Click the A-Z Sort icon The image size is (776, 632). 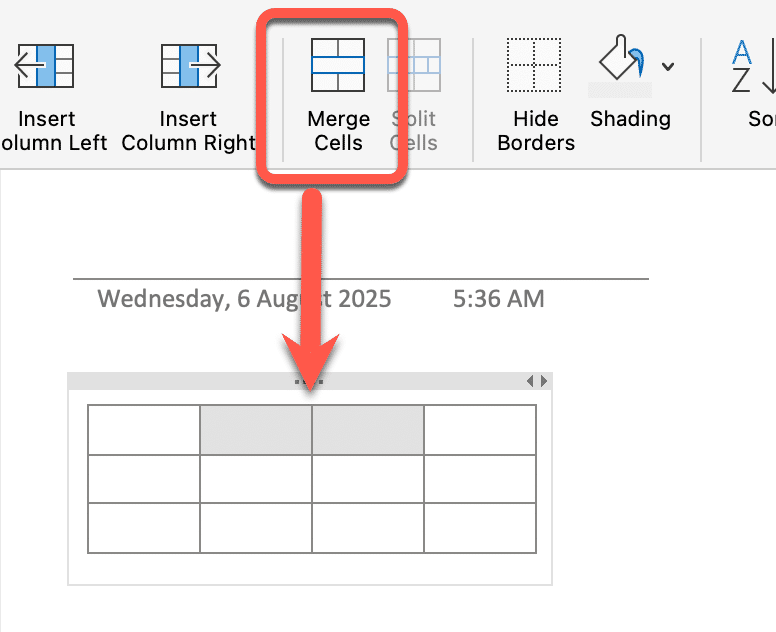753,66
